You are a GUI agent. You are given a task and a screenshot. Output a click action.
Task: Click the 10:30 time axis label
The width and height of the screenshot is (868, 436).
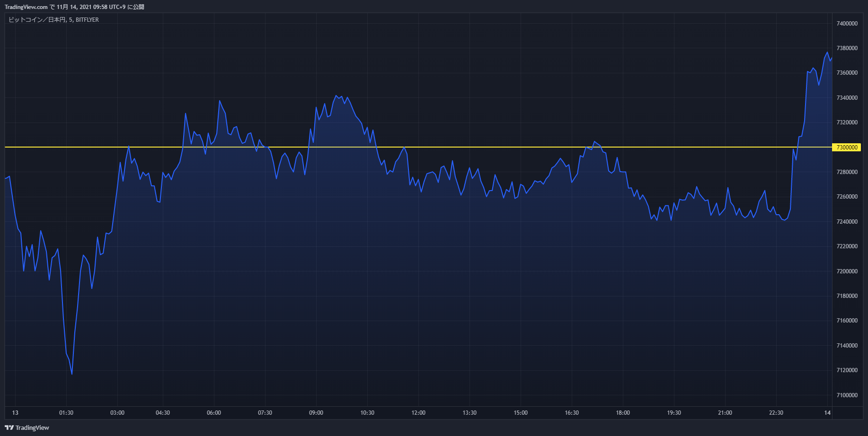pyautogui.click(x=367, y=413)
